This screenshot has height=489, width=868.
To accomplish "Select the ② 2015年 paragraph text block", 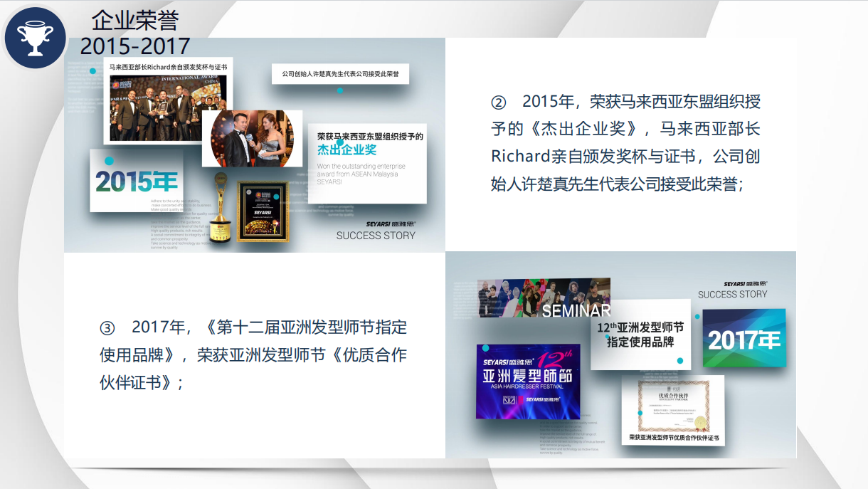I will (626, 143).
